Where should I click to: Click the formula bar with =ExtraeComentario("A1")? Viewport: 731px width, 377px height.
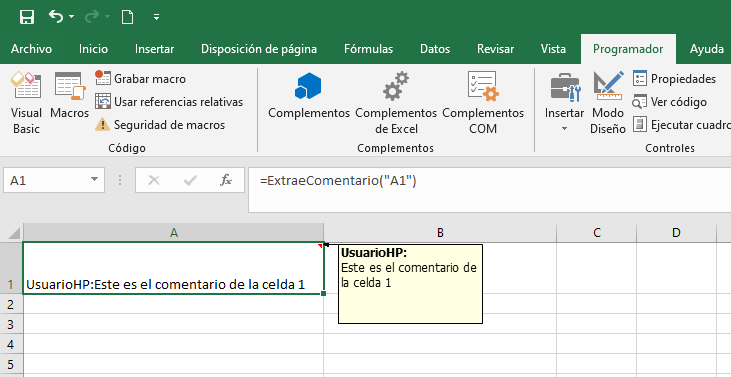tap(490, 190)
